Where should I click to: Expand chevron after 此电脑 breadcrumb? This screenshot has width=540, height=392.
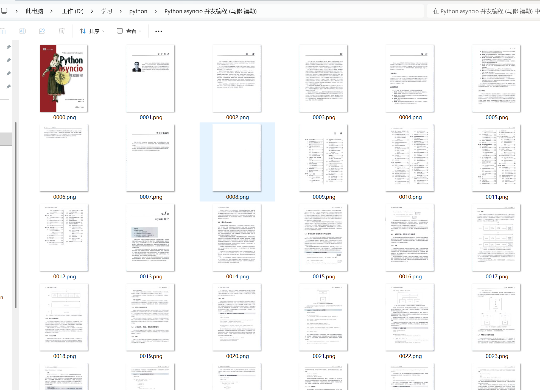(52, 11)
